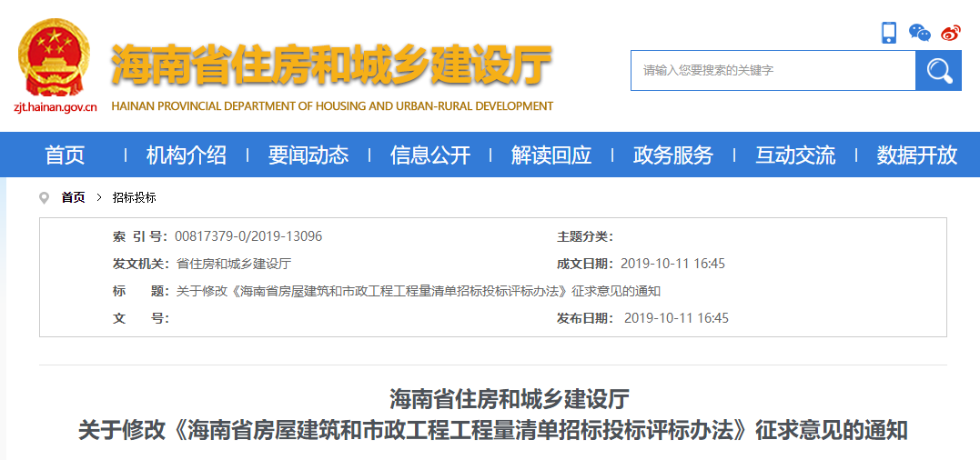This screenshot has width=980, height=460.
Task: Open the WeChat icon
Action: tap(919, 33)
